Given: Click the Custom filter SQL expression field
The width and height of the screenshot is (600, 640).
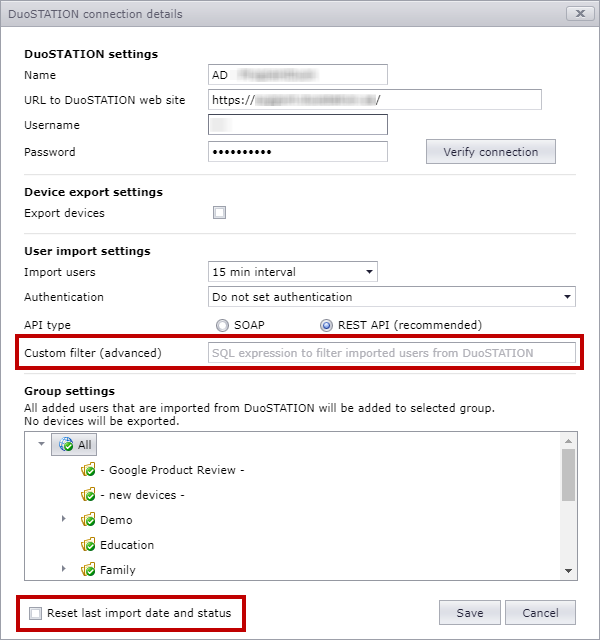Looking at the screenshot, I should tap(392, 353).
